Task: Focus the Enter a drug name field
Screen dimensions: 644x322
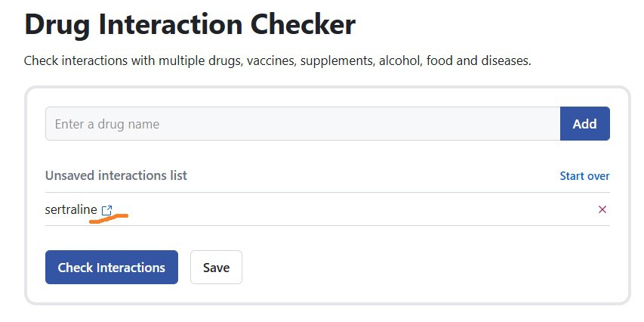Action: coord(302,124)
